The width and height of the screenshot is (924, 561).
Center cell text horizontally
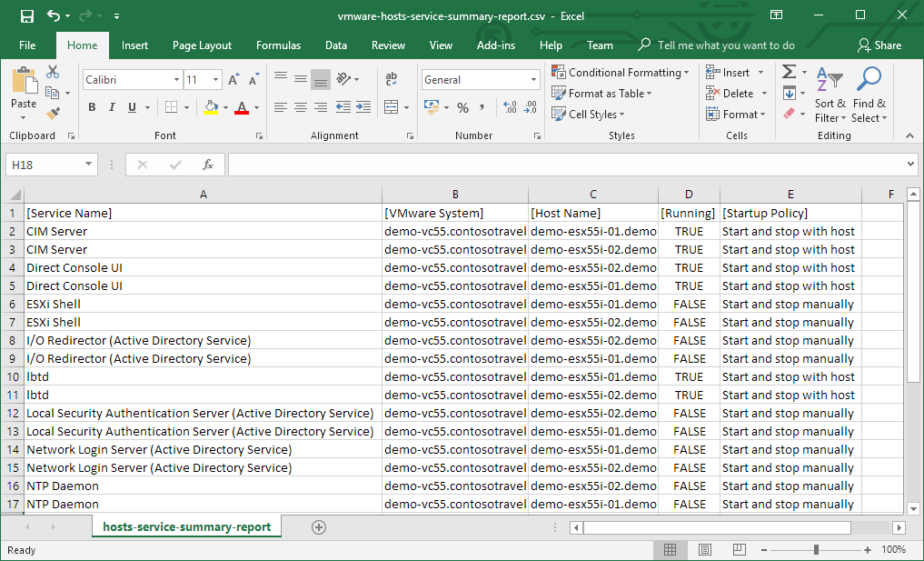[301, 106]
